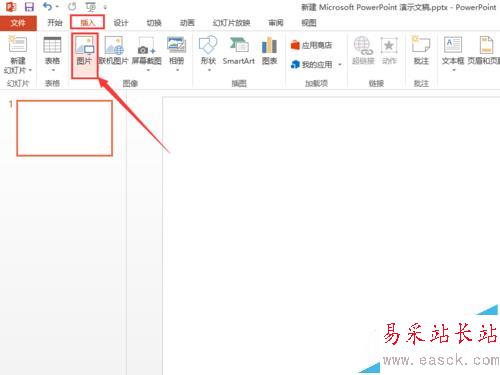Click the PowerPoint application icon in title bar
500x375 pixels.
[11, 7]
